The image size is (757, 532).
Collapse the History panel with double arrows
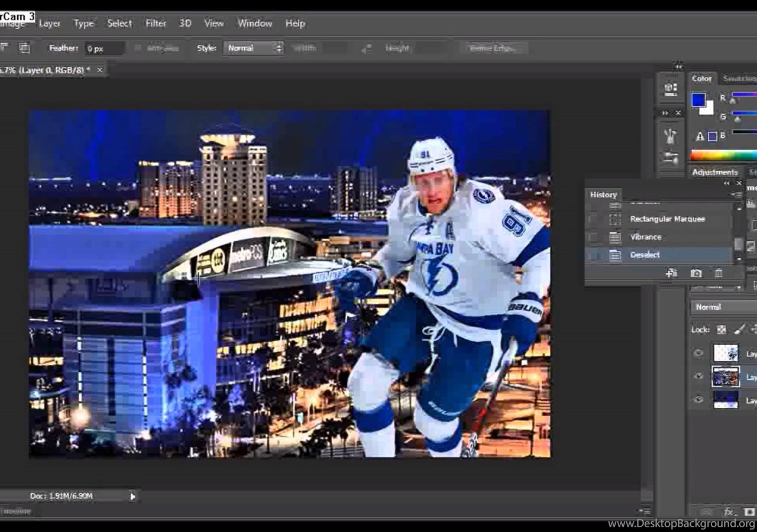[727, 183]
